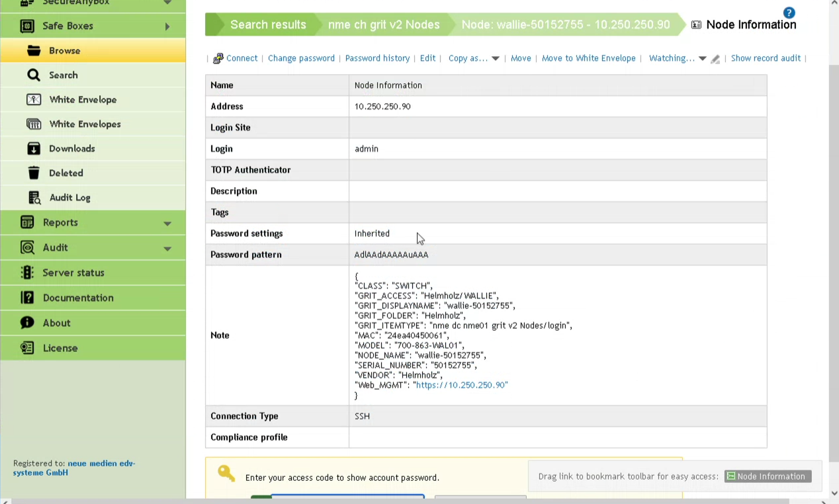The height and width of the screenshot is (504, 839).
Task: Click neue medien edv-systeme GmbH text
Action: pyautogui.click(x=74, y=468)
